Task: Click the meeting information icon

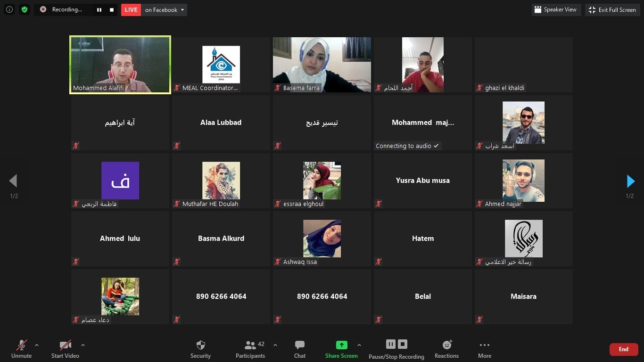Action: (9, 9)
